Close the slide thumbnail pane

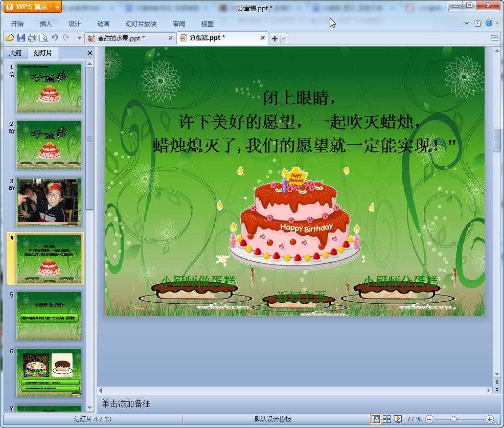tap(89, 53)
